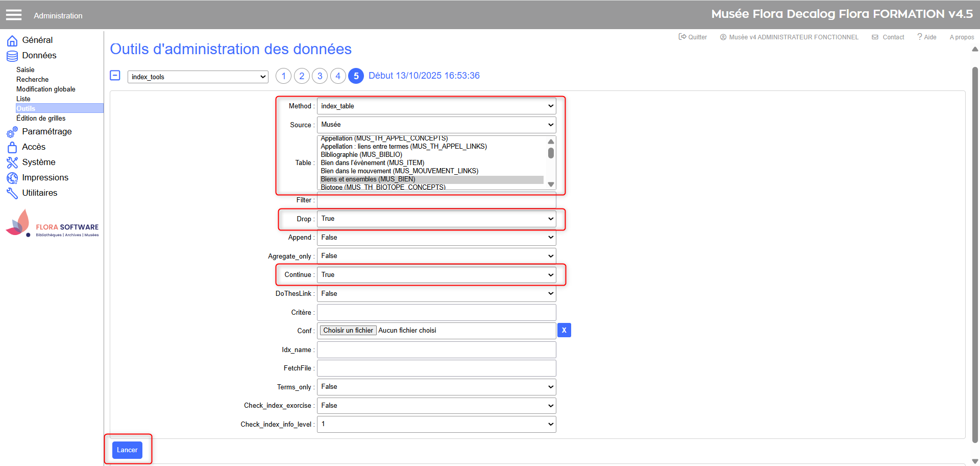Click the Système tools icon
Viewport: 980px width, 466px height.
[x=12, y=162]
